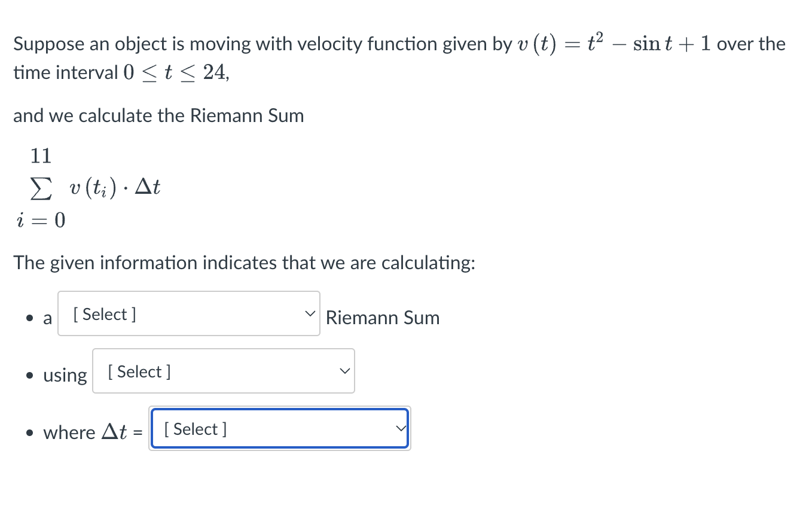
Task: Click chevron arrow on the Δt select box
Action: pos(401,428)
